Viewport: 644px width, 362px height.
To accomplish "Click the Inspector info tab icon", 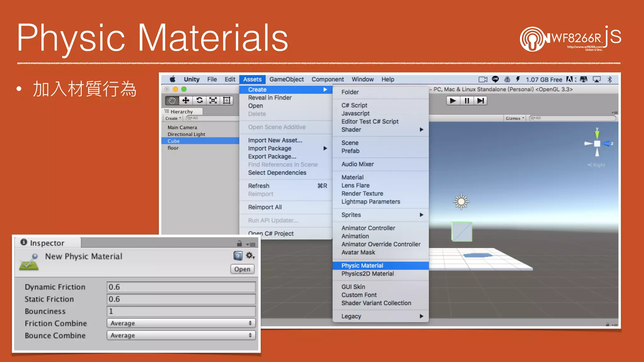I will tap(24, 242).
